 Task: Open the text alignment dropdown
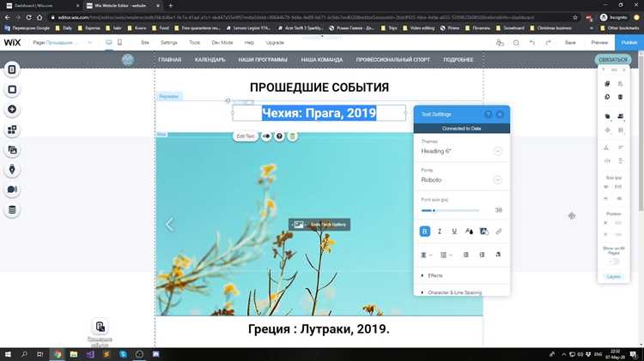coord(426,255)
